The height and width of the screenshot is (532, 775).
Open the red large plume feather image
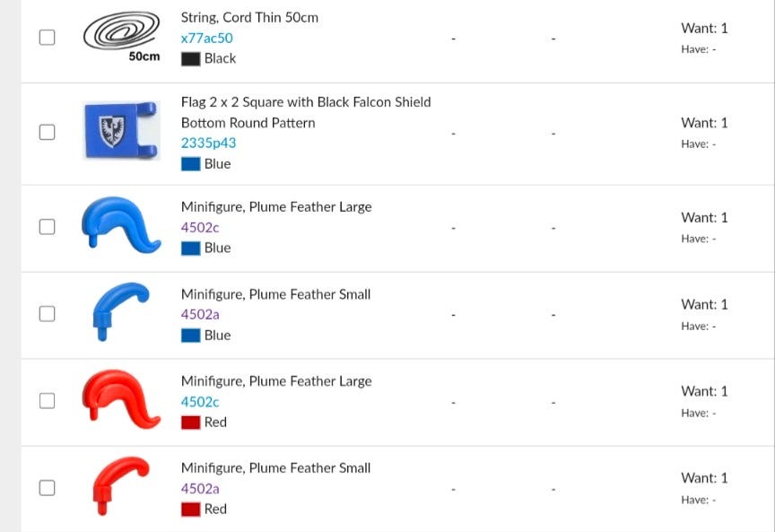click(x=122, y=399)
